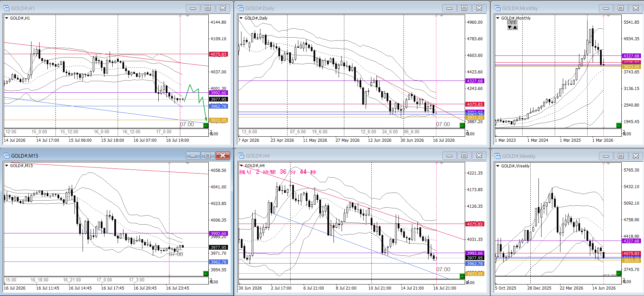Click the blue 3962.78 price label in H1 chart
The image size is (644, 296).
tap(218, 107)
